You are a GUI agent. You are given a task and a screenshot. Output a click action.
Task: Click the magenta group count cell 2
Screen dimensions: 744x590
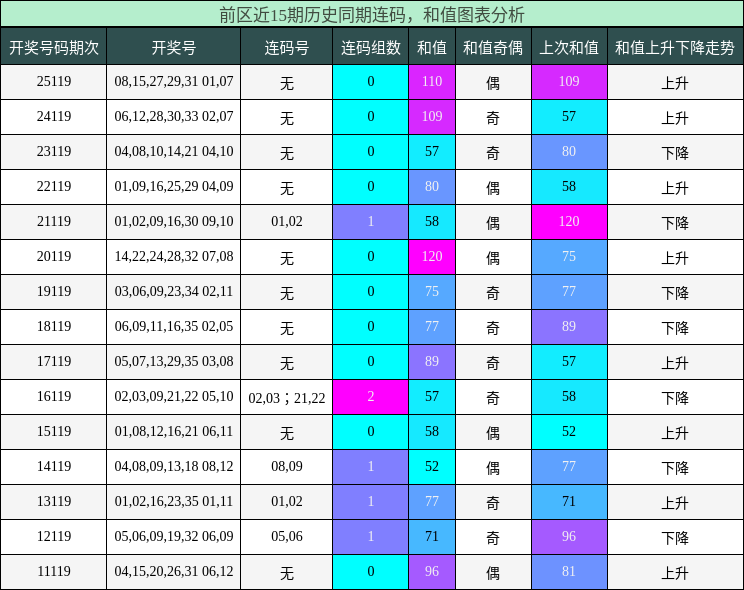371,396
